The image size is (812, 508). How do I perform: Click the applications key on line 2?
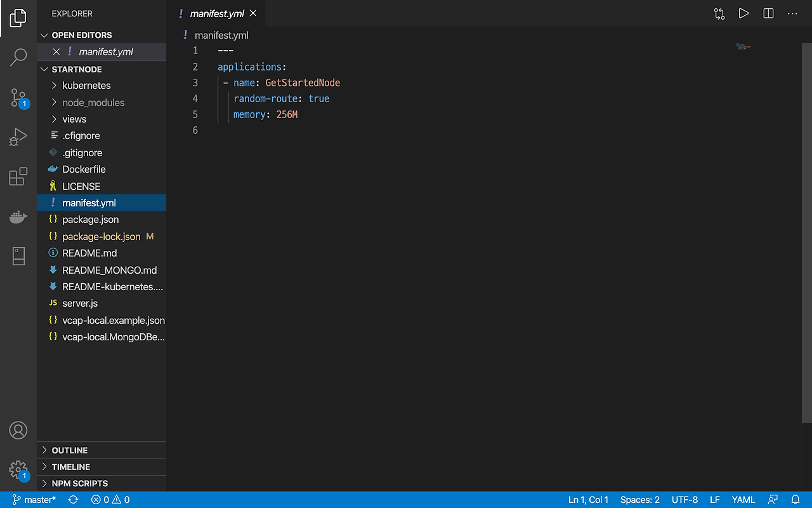249,67
